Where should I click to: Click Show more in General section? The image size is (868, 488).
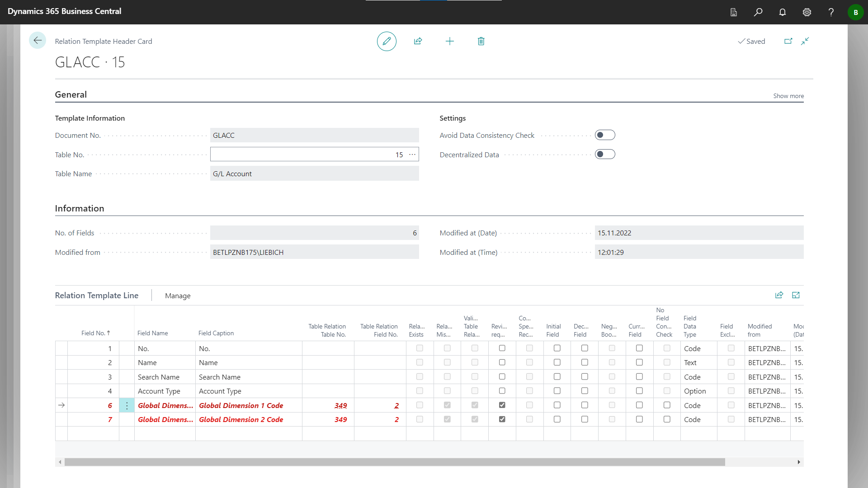click(x=788, y=96)
